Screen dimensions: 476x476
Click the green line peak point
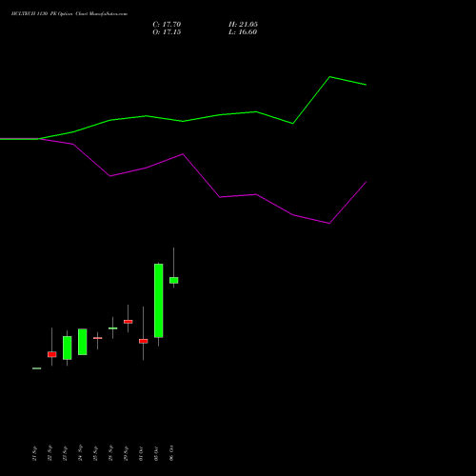click(329, 77)
